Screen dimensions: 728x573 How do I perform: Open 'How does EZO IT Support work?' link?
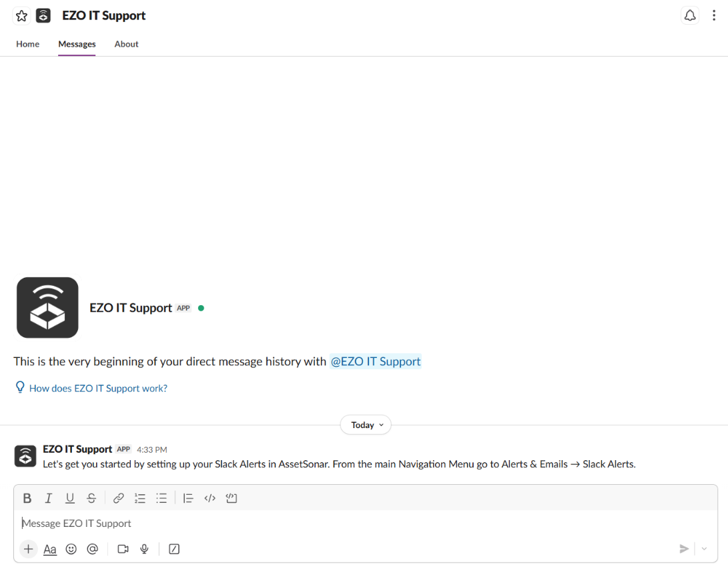99,389
